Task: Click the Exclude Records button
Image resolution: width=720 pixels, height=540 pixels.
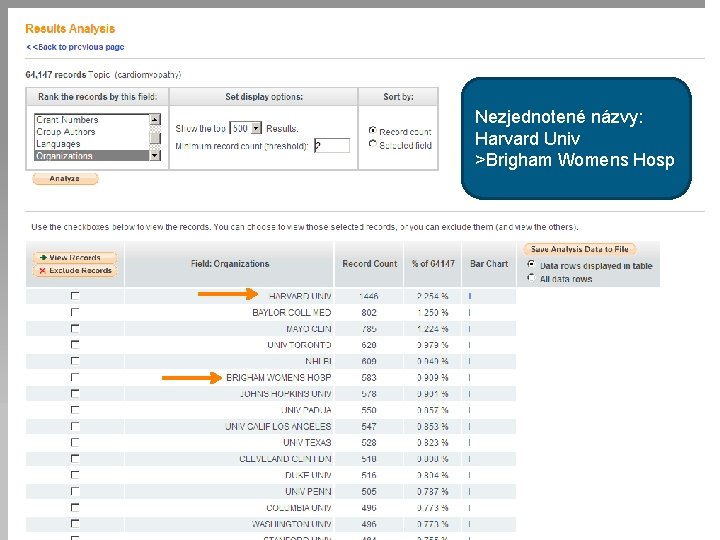Action: (x=75, y=270)
